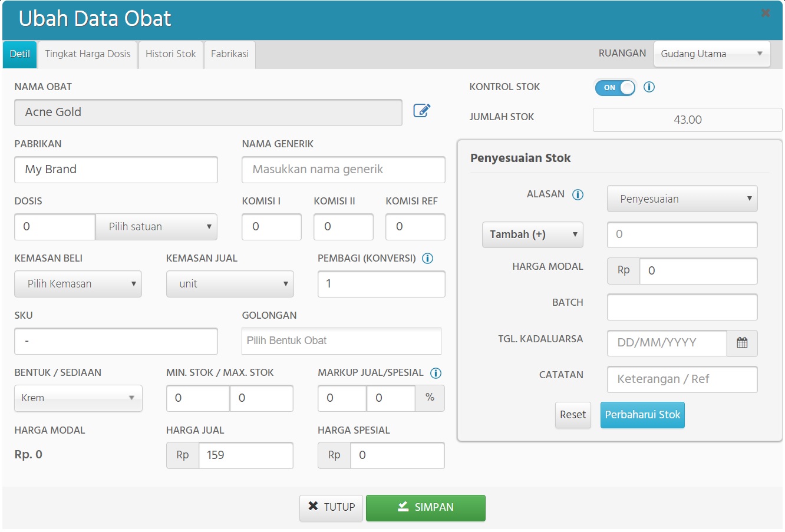Image resolution: width=785 pixels, height=532 pixels.
Task: Click the HARGA JUAL input showing 159
Action: (246, 455)
